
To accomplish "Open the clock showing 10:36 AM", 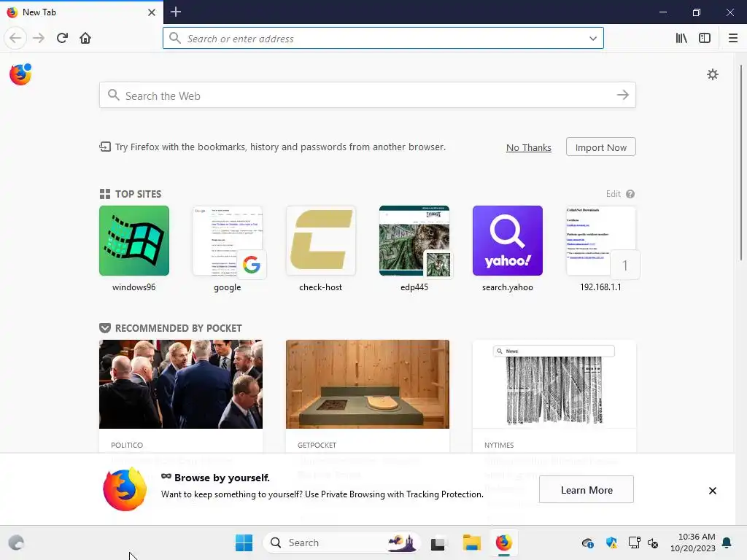I will [693, 542].
